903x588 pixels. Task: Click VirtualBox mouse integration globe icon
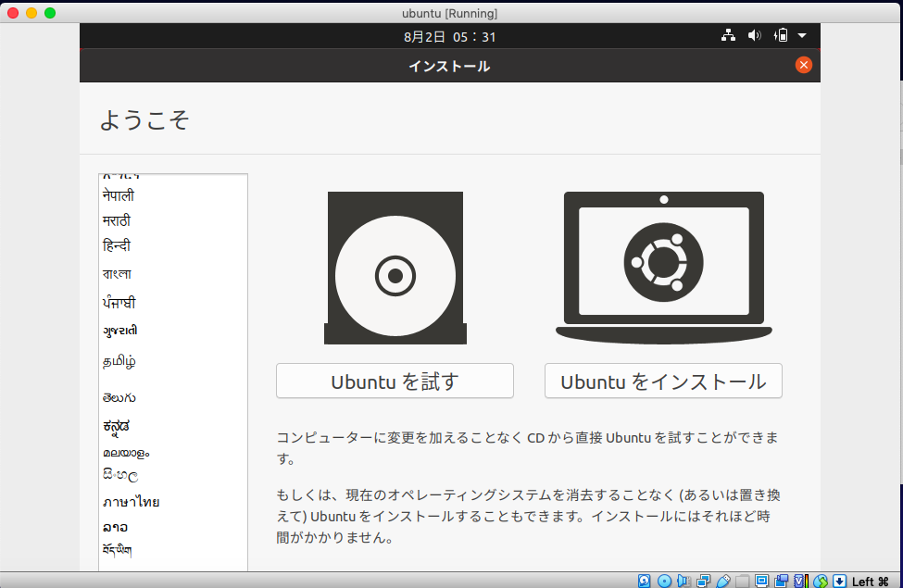click(821, 582)
